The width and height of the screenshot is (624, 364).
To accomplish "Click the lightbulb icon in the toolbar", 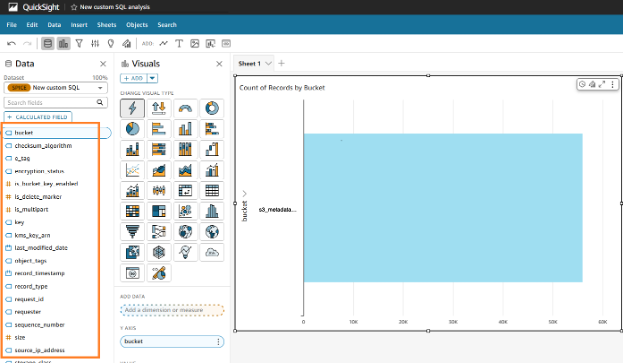I will point(111,44).
